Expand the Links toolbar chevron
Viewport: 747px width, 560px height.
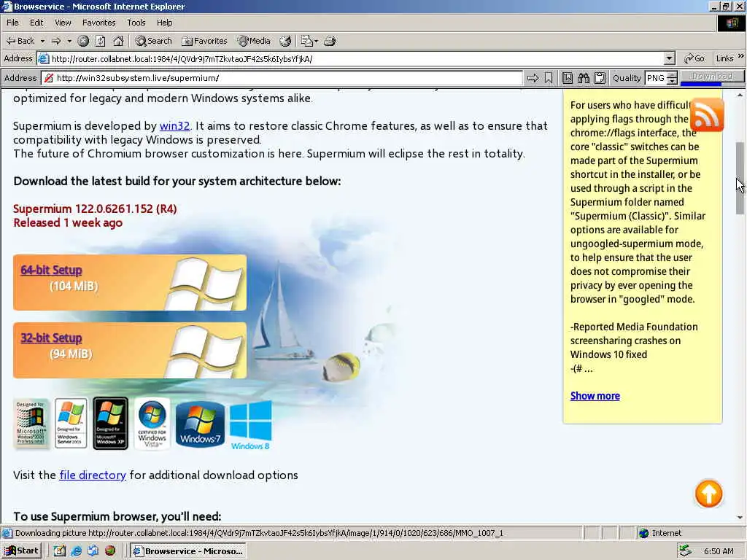[741, 56]
